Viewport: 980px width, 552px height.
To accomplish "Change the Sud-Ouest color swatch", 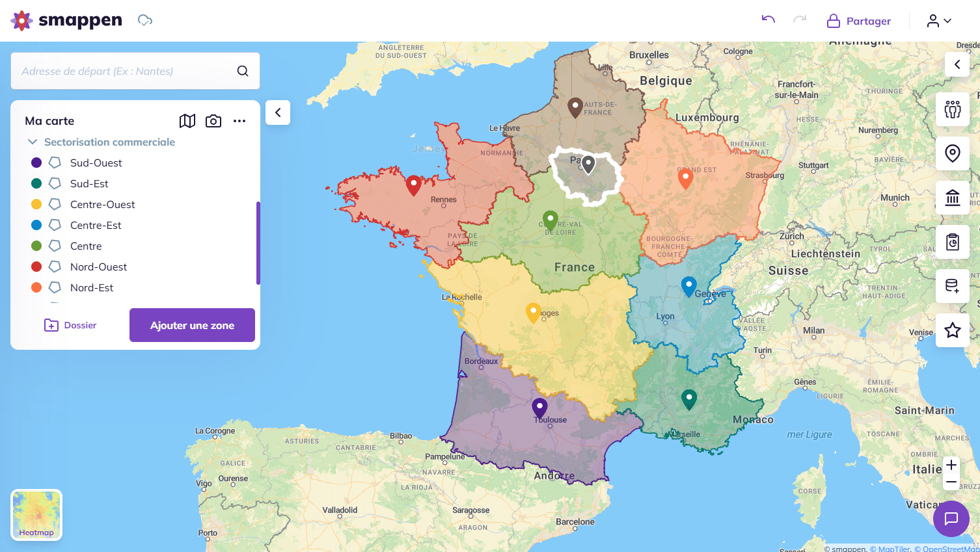I will (x=37, y=163).
